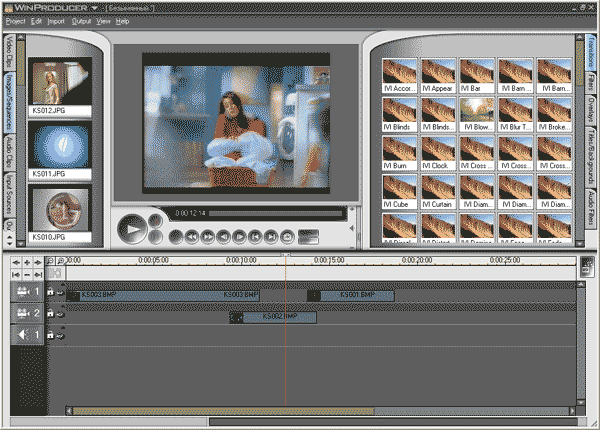Click the preview playback position slider
This screenshot has height=430, width=600.
click(275, 213)
